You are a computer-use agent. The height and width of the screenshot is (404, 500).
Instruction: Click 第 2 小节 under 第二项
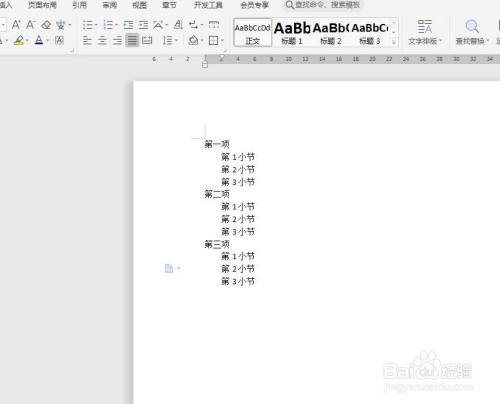[238, 219]
